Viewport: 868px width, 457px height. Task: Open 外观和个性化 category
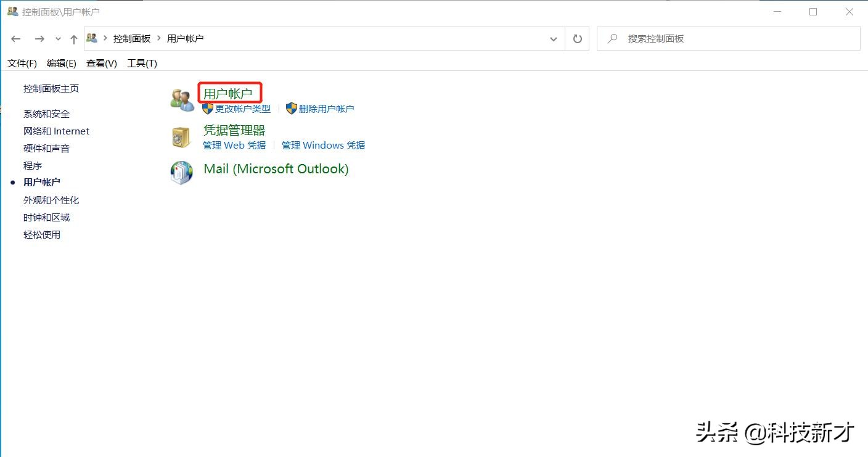pos(51,200)
